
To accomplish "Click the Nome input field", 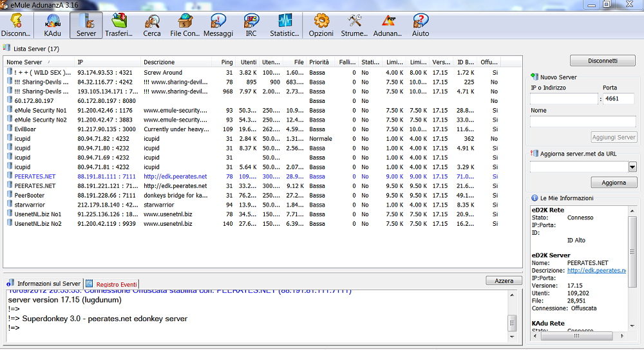I will coord(583,122).
